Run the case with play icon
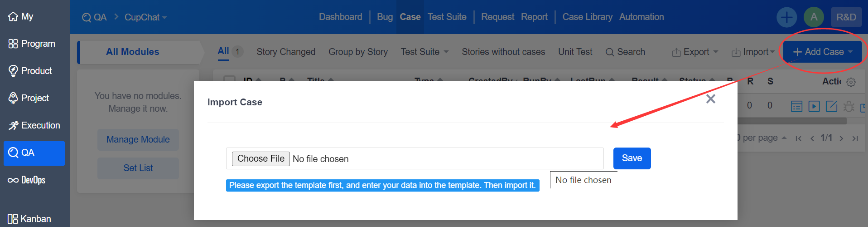Image resolution: width=868 pixels, height=227 pixels. pyautogui.click(x=814, y=106)
